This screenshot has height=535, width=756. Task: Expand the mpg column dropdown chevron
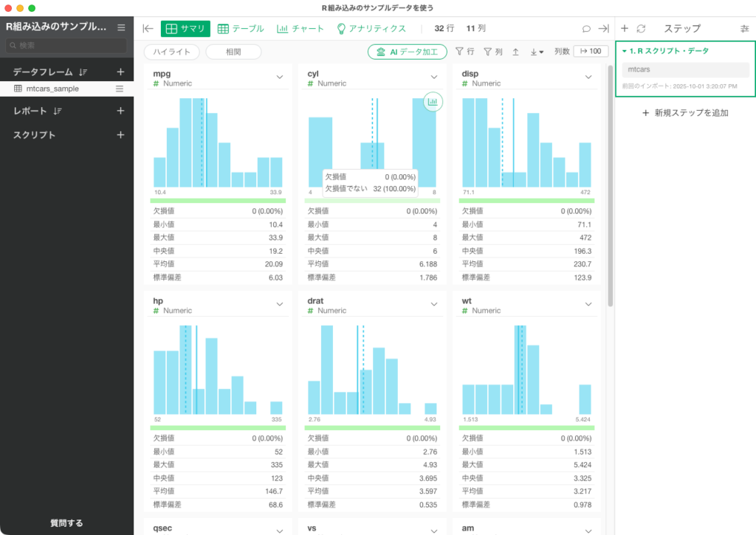280,77
